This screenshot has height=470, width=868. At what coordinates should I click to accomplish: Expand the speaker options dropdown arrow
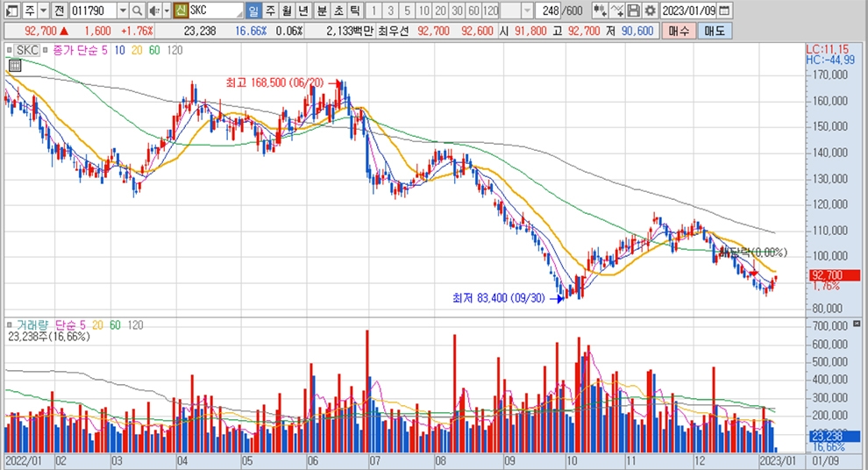167,10
